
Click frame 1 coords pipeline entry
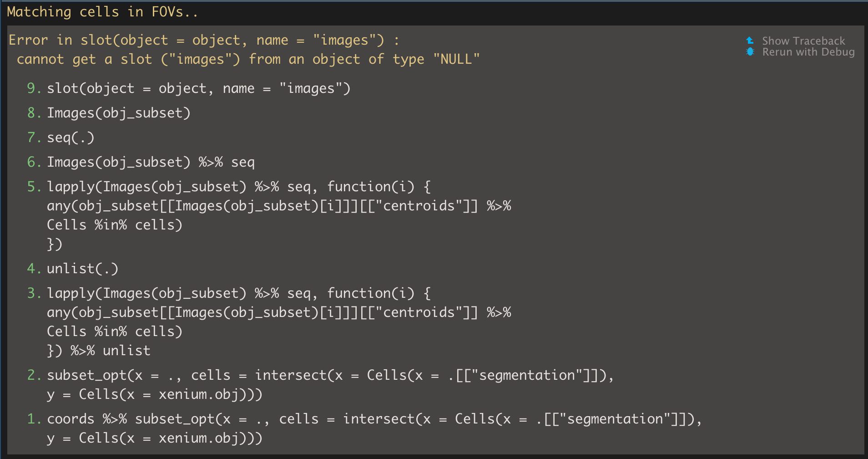coord(374,418)
